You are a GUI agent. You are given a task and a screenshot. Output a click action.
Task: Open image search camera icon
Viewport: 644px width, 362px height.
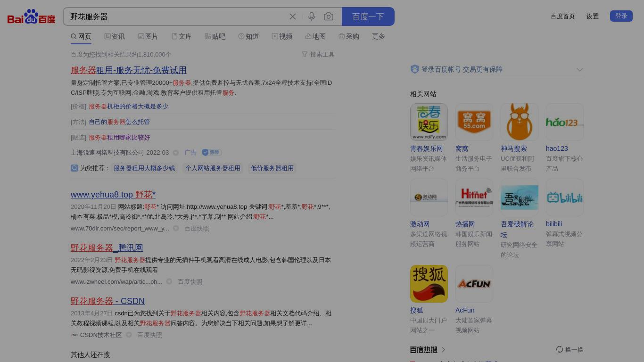point(329,16)
